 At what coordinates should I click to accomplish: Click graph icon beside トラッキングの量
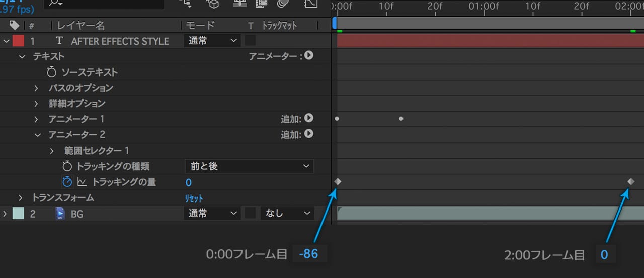[x=82, y=182]
